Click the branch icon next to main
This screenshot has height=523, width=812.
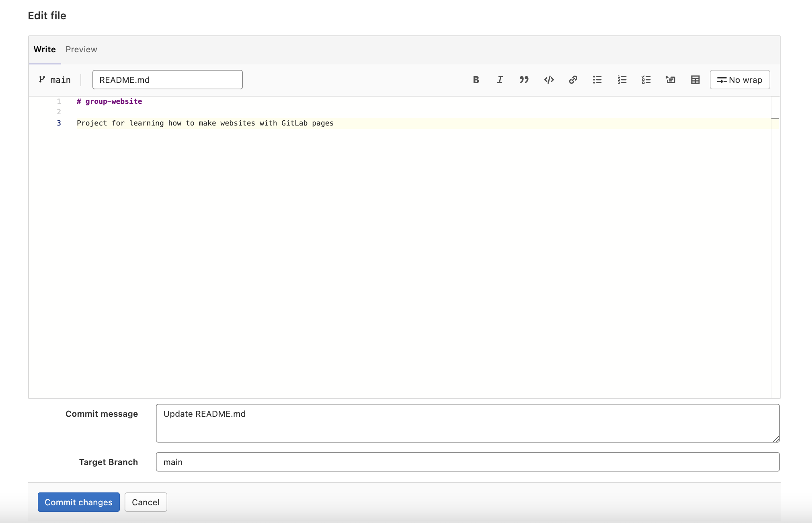(42, 79)
